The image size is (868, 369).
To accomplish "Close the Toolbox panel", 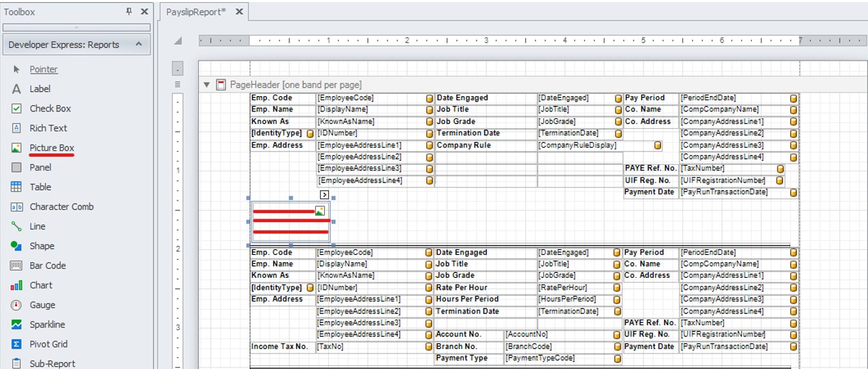I will 144,12.
